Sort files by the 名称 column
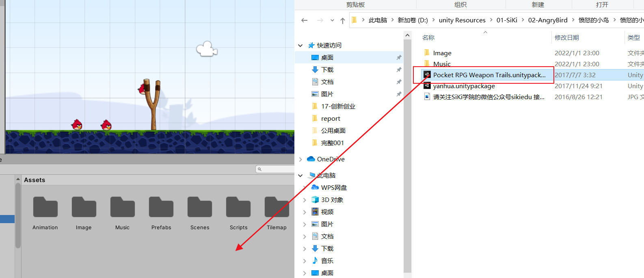This screenshot has height=278, width=644. (x=428, y=38)
